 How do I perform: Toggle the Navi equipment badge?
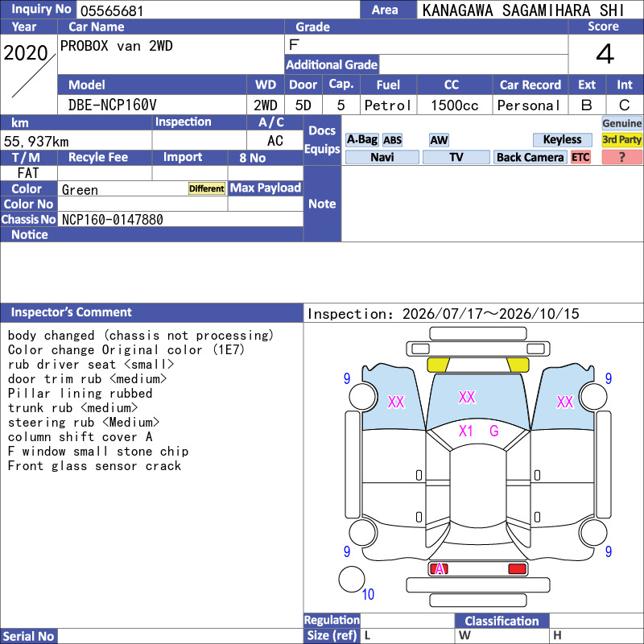(382, 157)
